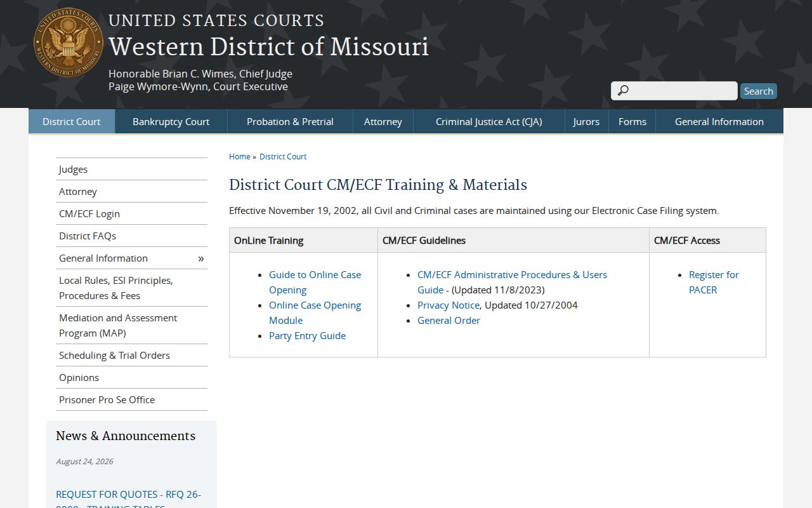Viewport: 812px width, 508px height.
Task: Open Judges in the sidebar menu
Action: click(131, 169)
